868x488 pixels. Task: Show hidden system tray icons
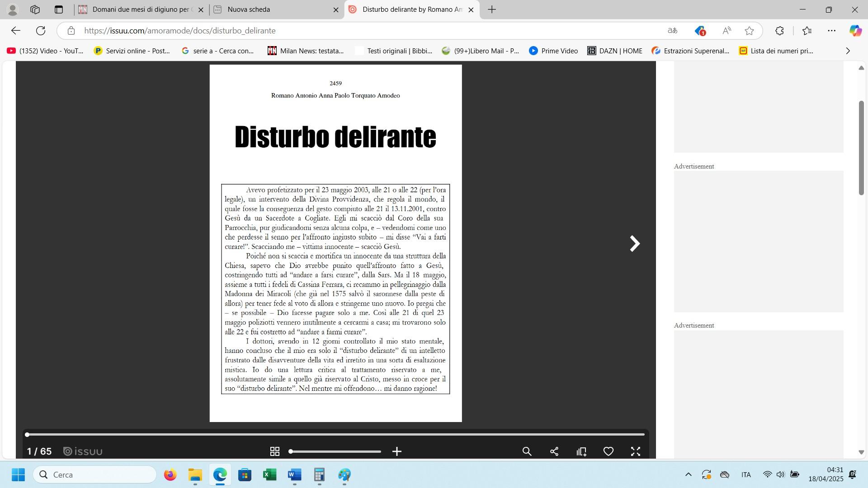(x=688, y=474)
